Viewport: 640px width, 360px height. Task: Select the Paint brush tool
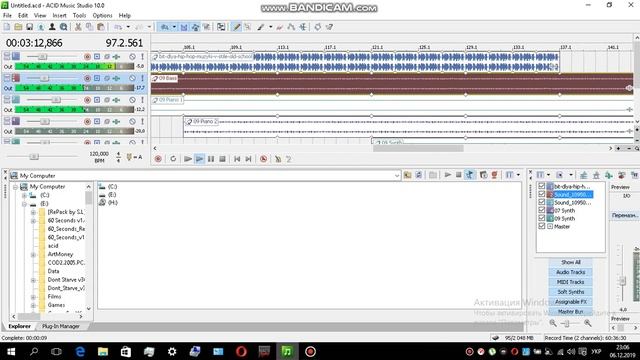(261, 27)
